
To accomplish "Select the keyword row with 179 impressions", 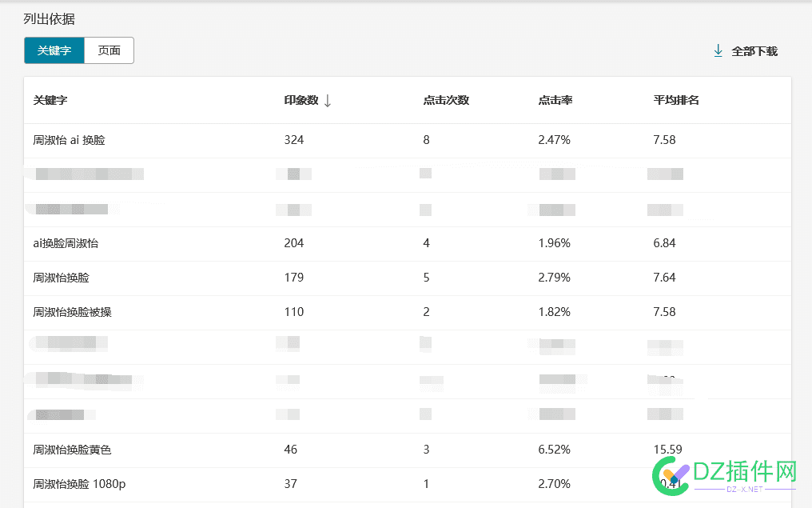I will [x=408, y=278].
